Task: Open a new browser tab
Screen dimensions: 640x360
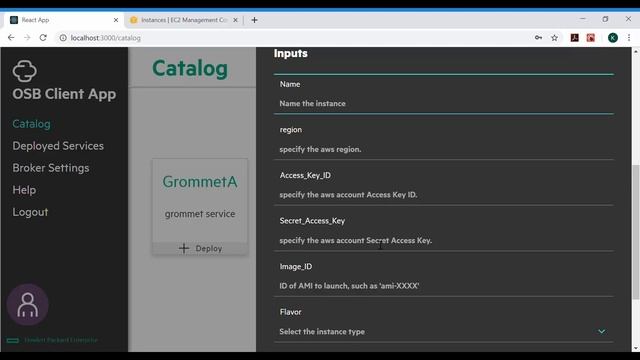Action: click(x=254, y=20)
